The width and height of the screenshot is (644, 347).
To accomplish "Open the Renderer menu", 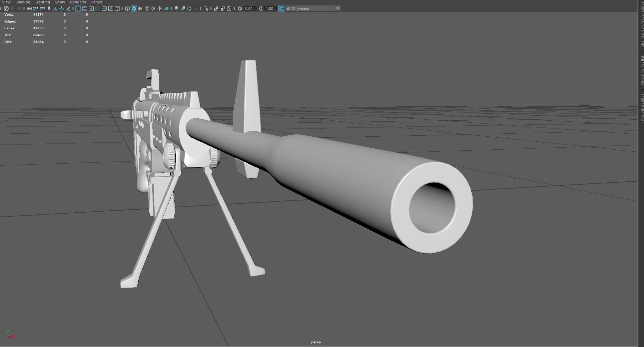I will click(78, 2).
